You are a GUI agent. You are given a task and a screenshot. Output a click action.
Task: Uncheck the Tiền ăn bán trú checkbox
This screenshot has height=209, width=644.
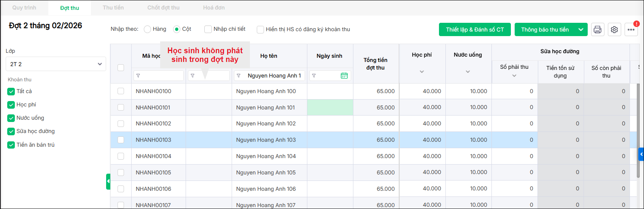click(x=11, y=145)
